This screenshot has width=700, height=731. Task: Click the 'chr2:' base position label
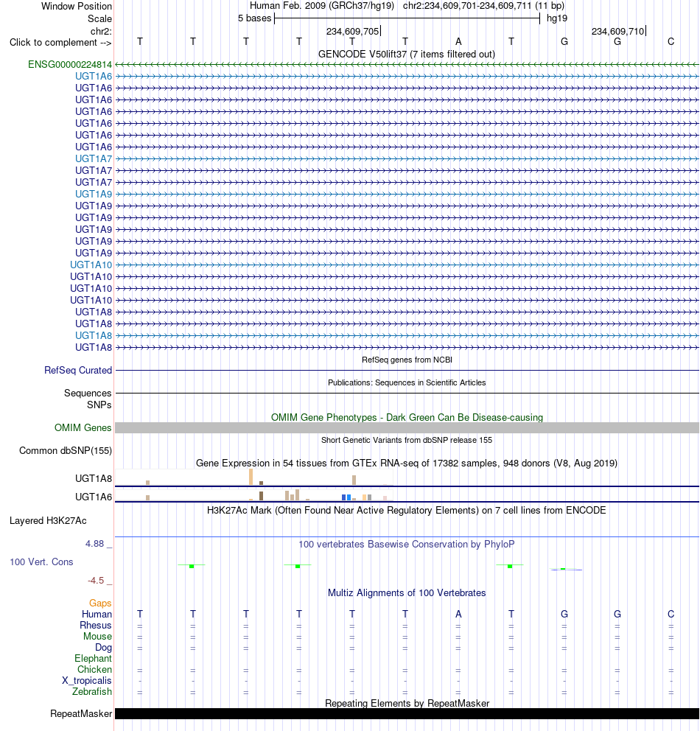pyautogui.click(x=101, y=31)
